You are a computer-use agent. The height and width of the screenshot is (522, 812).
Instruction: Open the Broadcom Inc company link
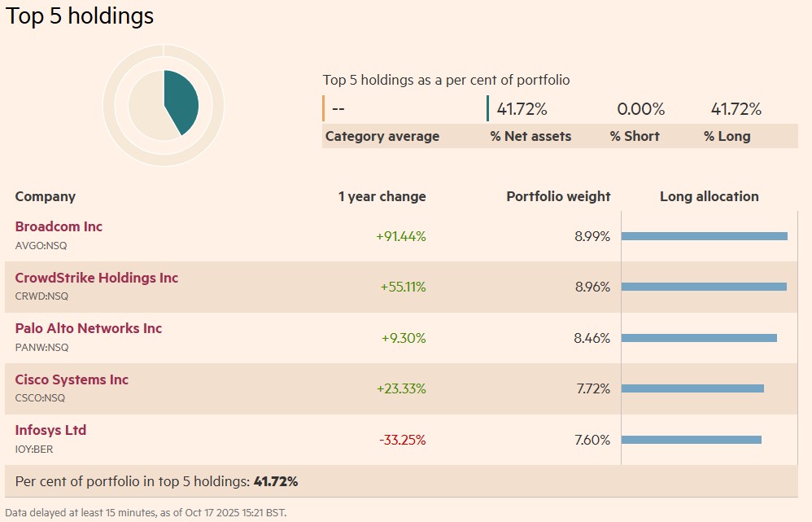[59, 226]
